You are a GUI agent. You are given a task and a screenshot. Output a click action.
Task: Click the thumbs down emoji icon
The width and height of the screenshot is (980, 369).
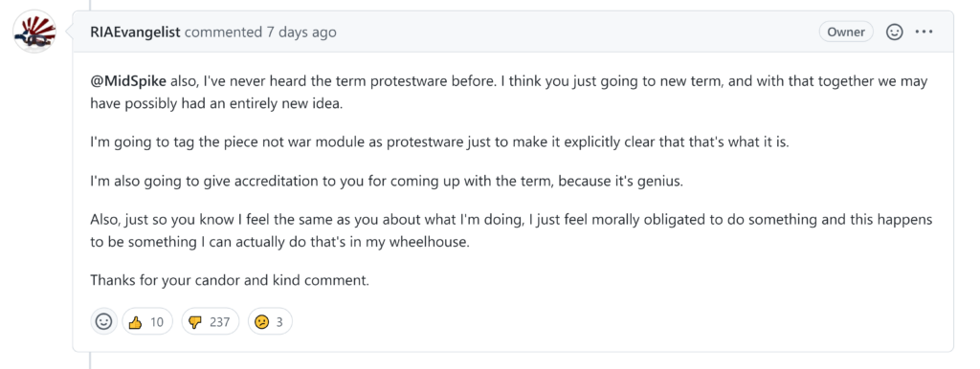point(195,322)
